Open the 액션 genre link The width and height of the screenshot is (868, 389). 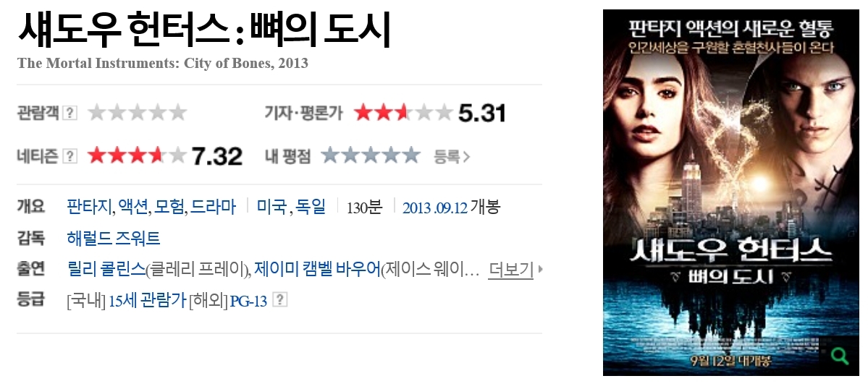133,207
